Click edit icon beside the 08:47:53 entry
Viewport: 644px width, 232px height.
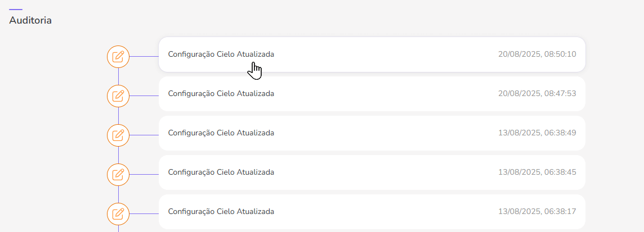click(x=118, y=95)
